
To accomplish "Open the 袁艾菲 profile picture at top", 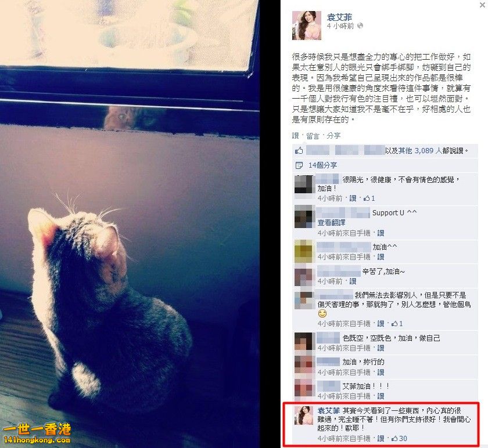I will tap(307, 26).
